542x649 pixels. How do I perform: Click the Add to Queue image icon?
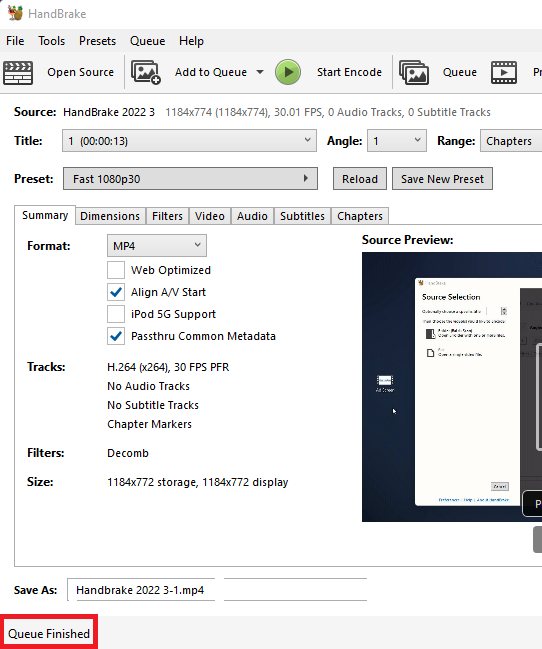[146, 72]
